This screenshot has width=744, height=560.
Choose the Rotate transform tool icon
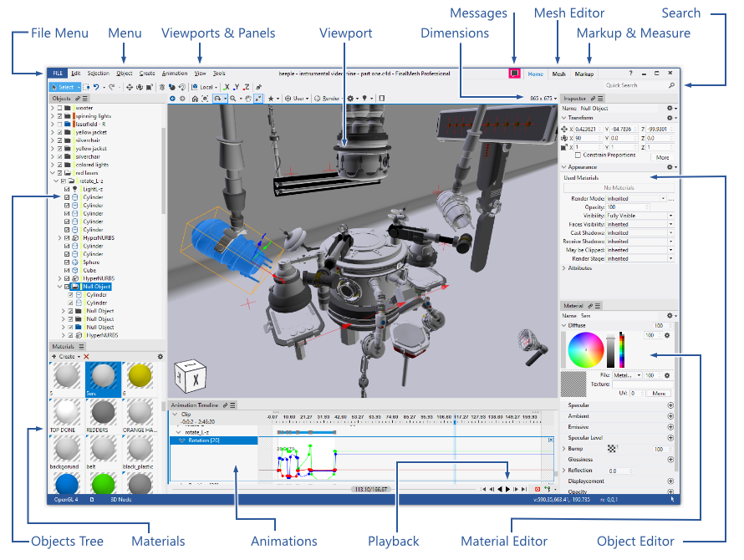click(140, 87)
